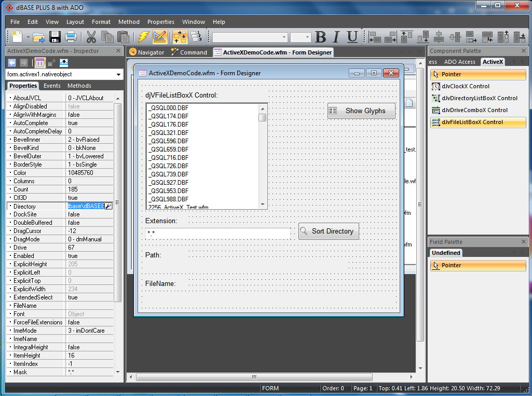This screenshot has height=396, width=532.
Task: Click the Inspector property list scroll-down arrow
Action: click(118, 372)
